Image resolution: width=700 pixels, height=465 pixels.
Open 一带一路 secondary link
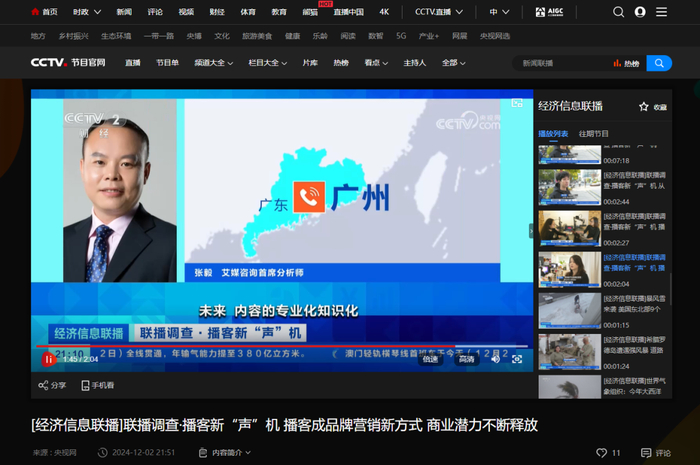tap(159, 36)
